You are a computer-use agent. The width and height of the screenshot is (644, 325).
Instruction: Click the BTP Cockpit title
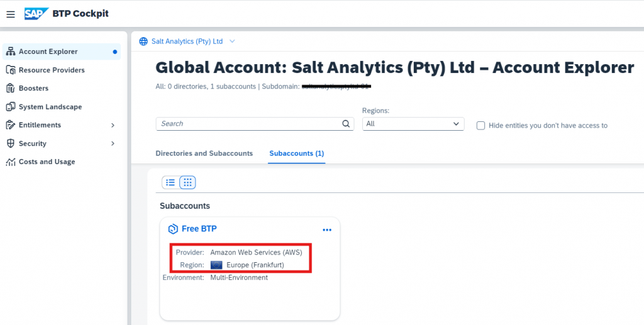pos(80,14)
